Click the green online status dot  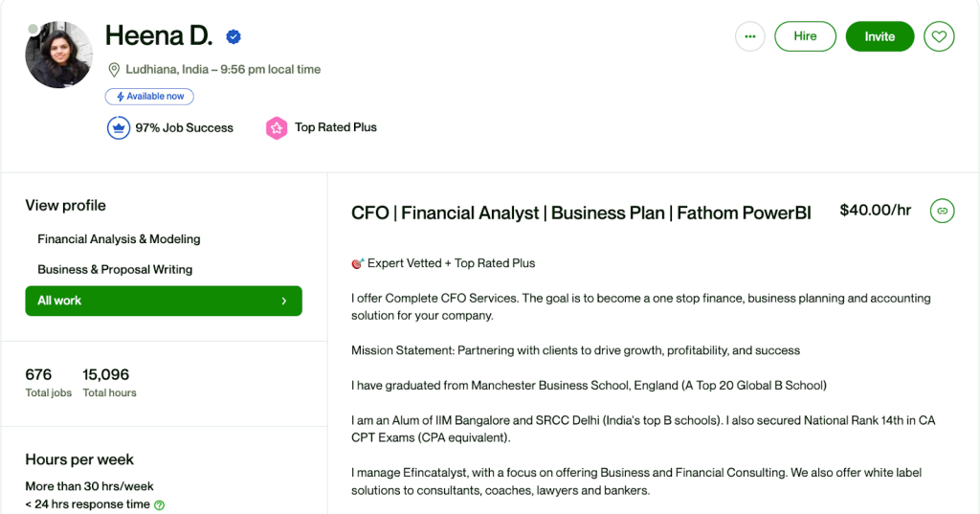33,29
